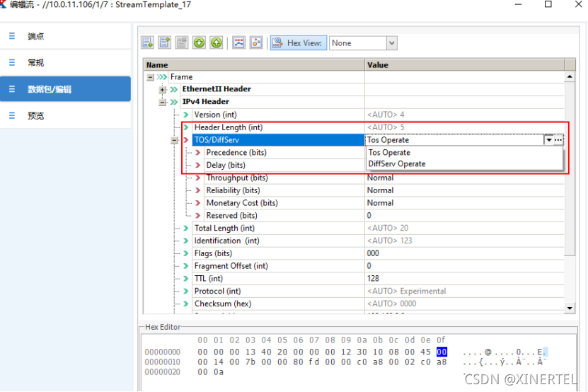Click the orange and blue dots toolbar icon
588x392 pixels.
256,42
